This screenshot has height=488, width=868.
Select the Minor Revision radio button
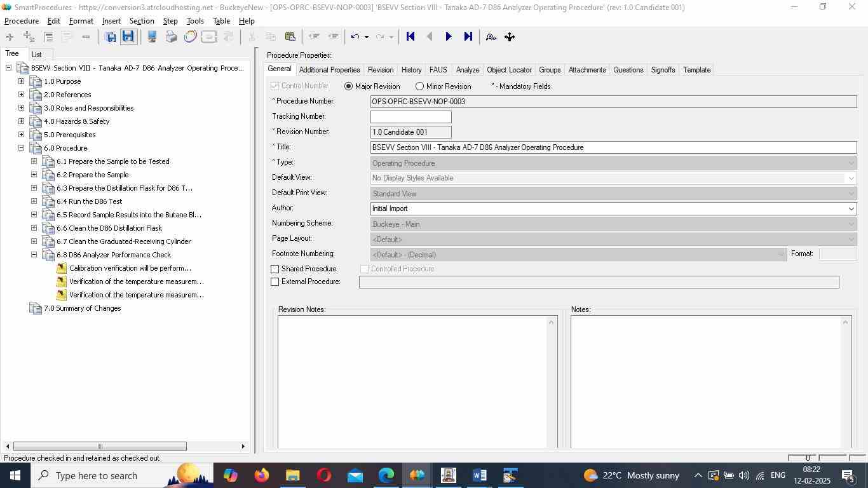click(419, 86)
